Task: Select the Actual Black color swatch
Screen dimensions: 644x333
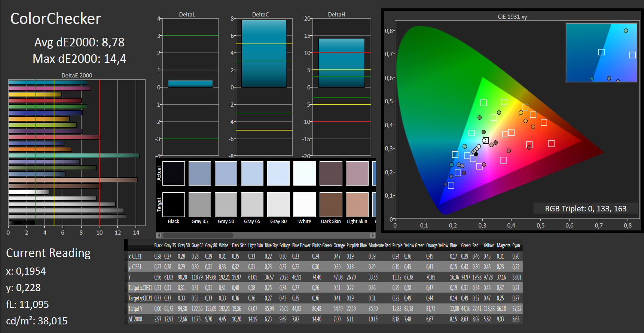Action: (x=174, y=173)
